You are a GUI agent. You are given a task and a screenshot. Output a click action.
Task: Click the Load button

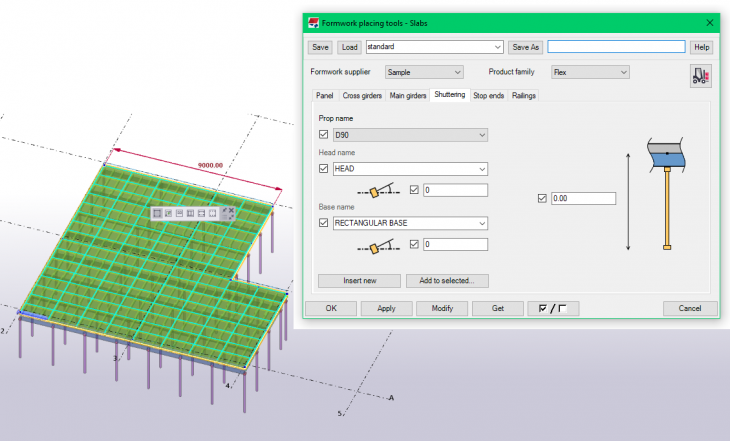349,47
